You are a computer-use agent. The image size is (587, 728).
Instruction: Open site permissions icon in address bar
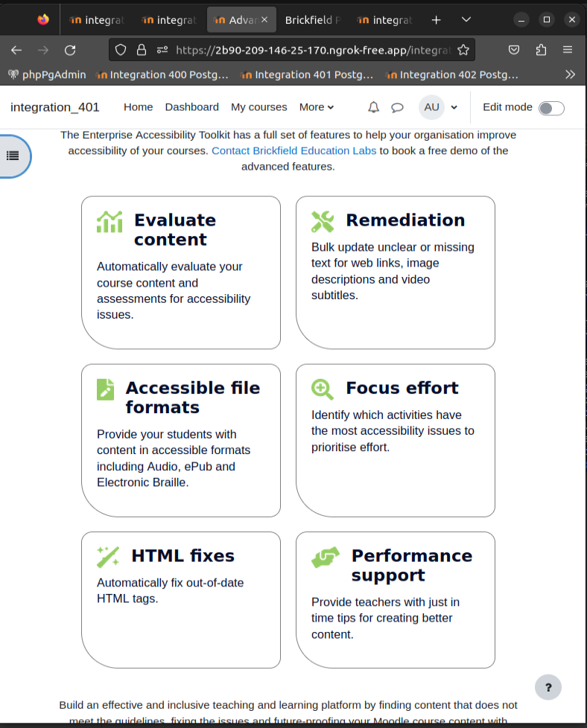162,50
